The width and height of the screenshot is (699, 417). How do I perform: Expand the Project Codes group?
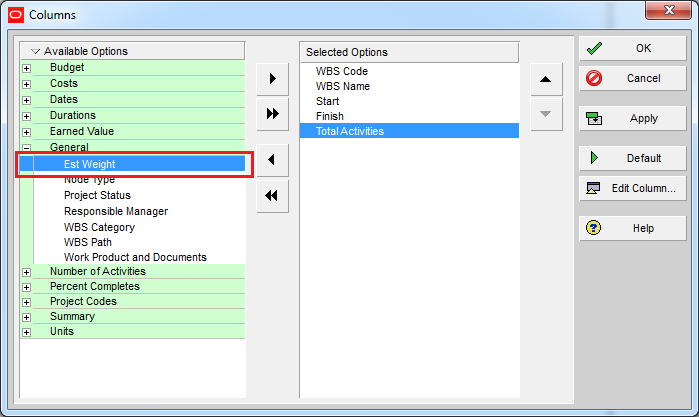point(27,302)
